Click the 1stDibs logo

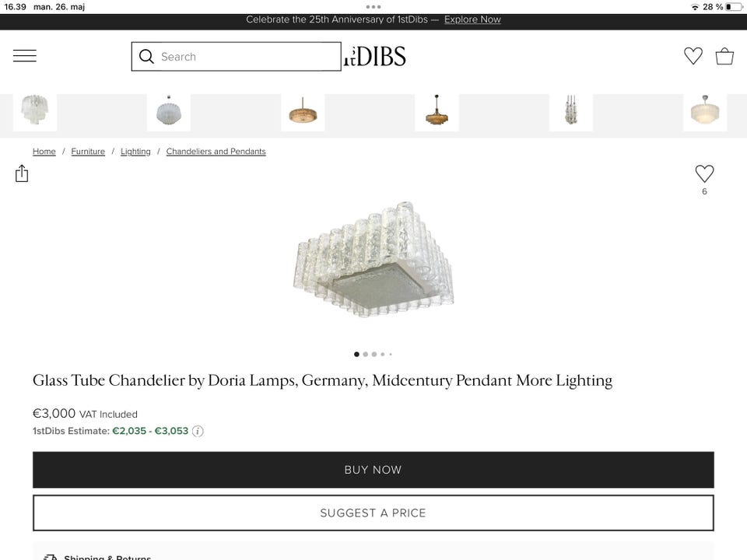pyautogui.click(x=375, y=56)
